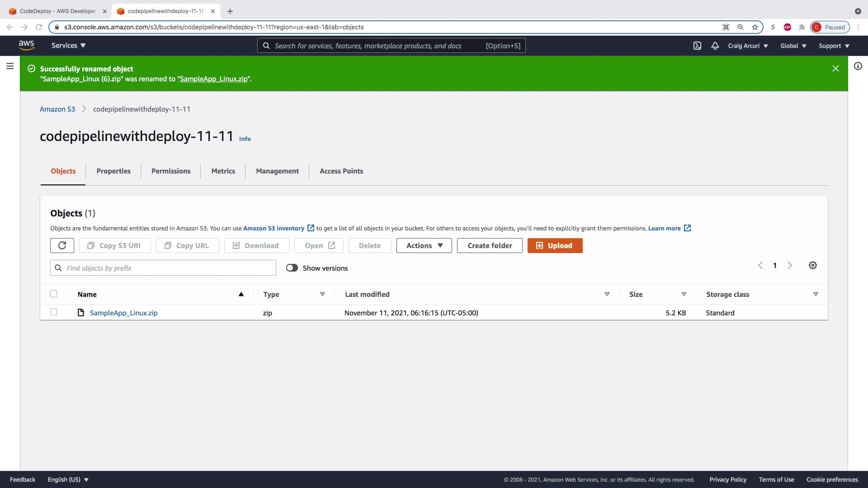Open the Services dropdown menu
Image resolution: width=868 pixels, height=488 pixels.
[68, 46]
